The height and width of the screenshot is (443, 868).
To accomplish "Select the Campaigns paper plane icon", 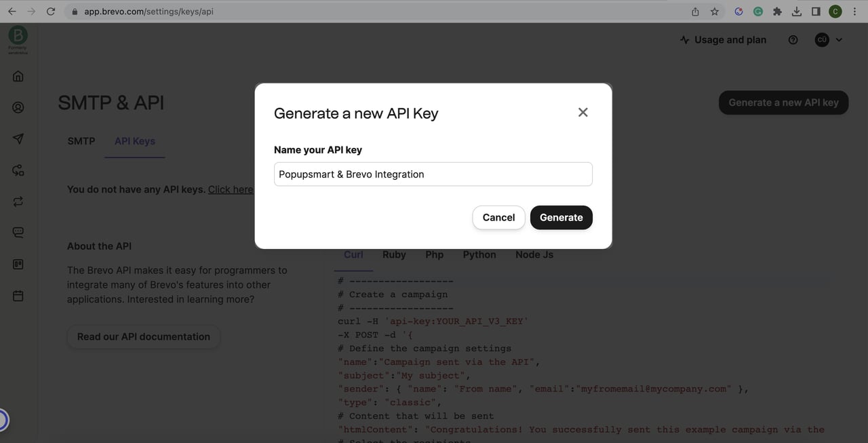I will point(18,138).
